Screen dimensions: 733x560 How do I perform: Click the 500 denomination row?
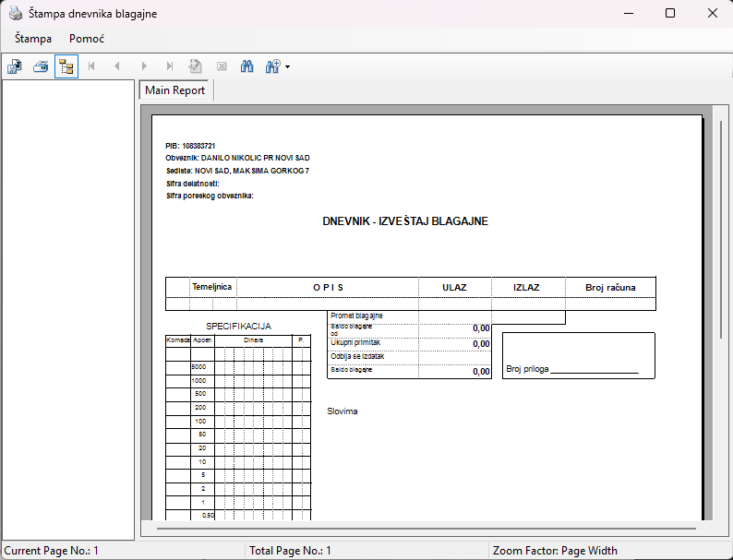pos(238,394)
